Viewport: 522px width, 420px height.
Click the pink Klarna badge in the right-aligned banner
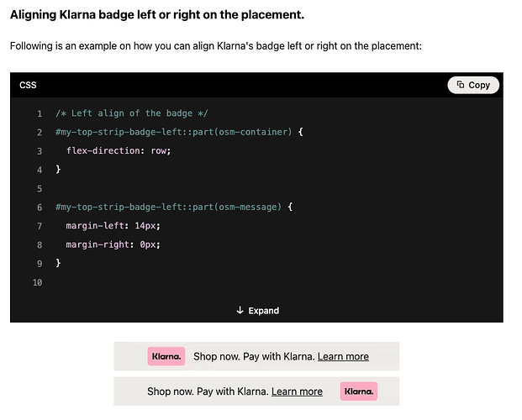[359, 391]
